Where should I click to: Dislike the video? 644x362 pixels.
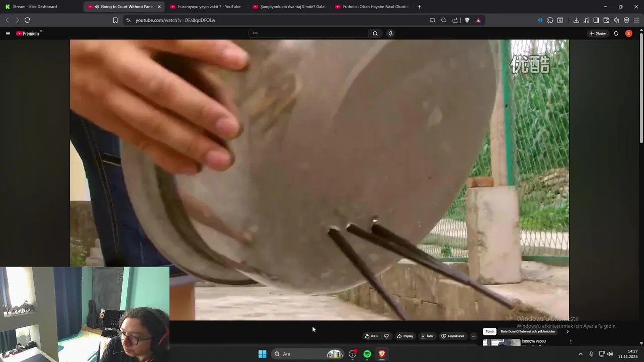pyautogui.click(x=386, y=336)
